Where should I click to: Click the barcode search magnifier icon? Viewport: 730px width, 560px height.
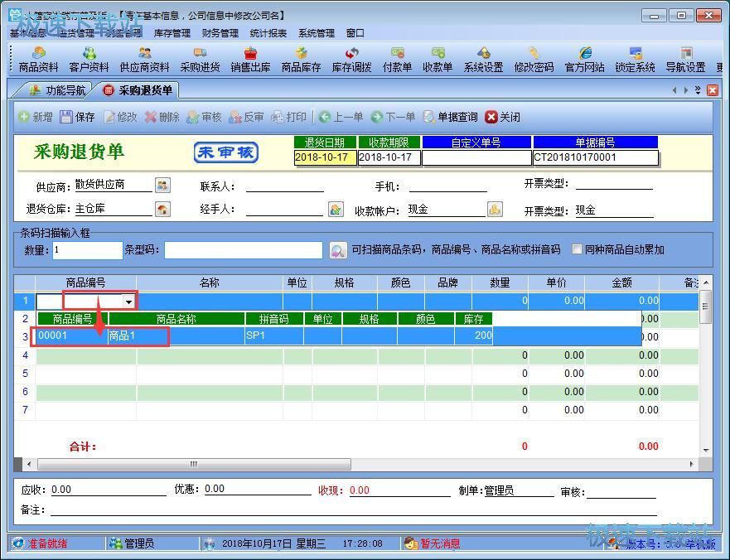[338, 250]
